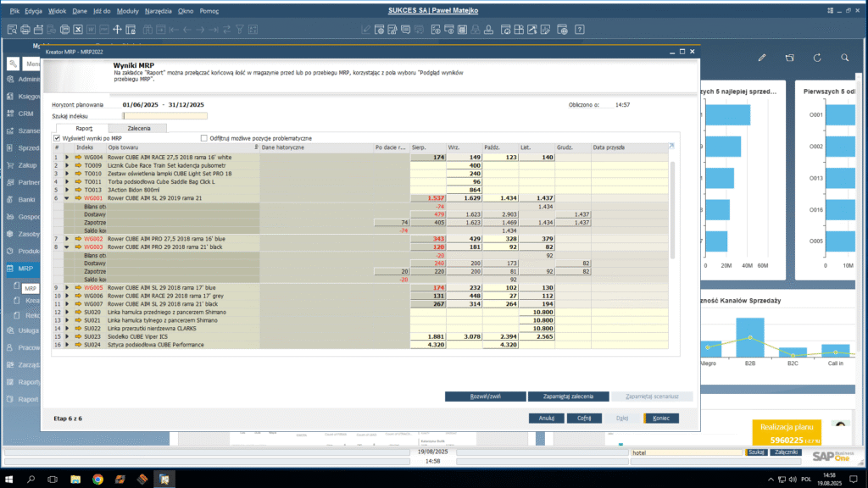Expand row 9 WG005
This screenshot has height=488, width=868.
(67, 288)
